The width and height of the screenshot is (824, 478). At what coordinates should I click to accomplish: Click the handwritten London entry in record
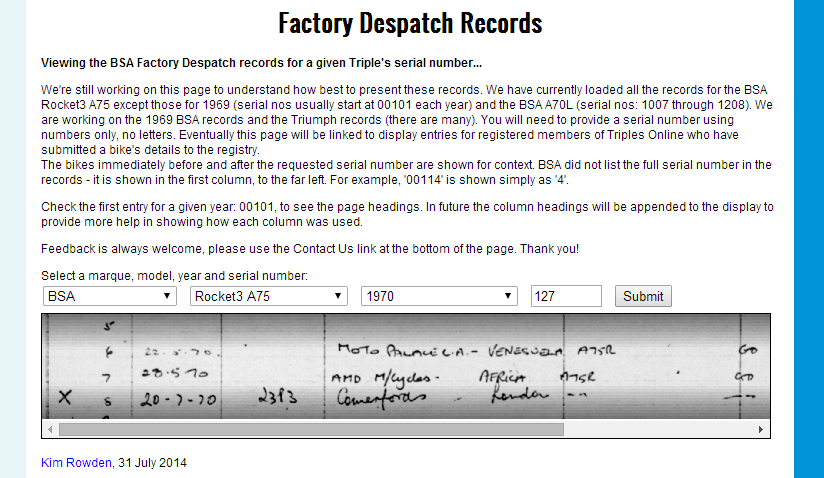coord(519,395)
